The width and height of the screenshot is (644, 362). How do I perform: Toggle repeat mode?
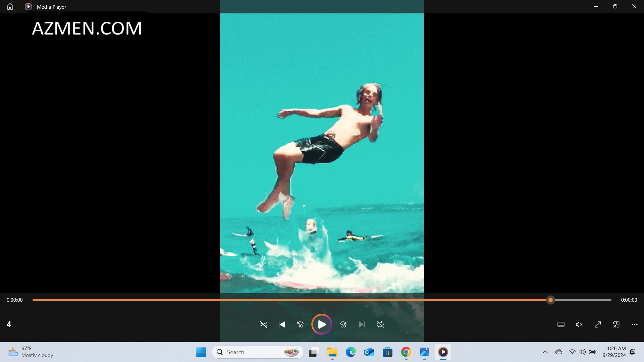(x=380, y=324)
